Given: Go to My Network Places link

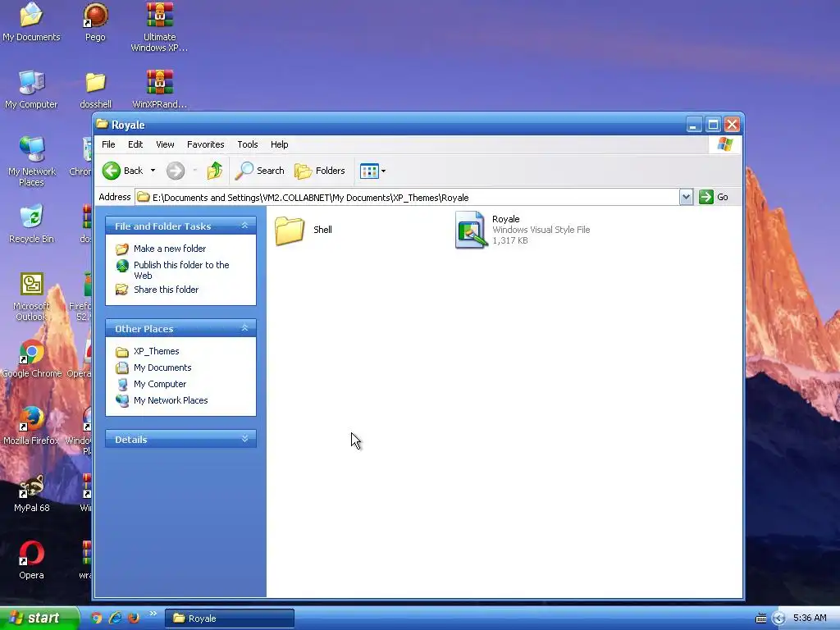Looking at the screenshot, I should (x=171, y=400).
